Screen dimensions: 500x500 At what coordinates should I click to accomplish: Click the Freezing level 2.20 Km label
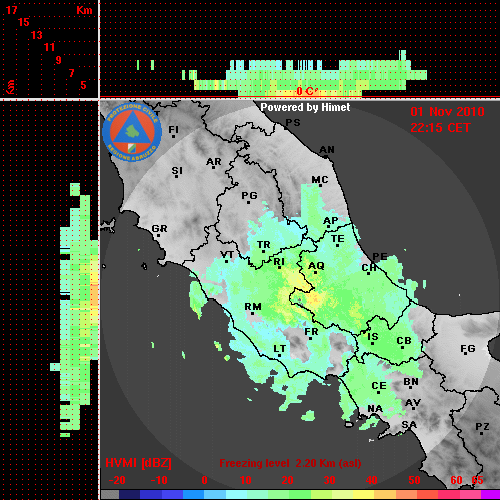coord(290,463)
